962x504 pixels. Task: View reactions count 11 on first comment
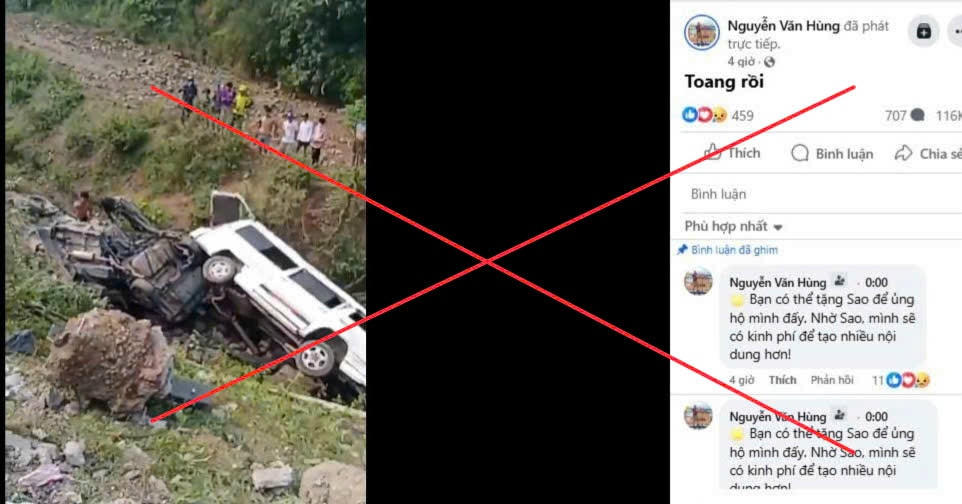[901, 381]
